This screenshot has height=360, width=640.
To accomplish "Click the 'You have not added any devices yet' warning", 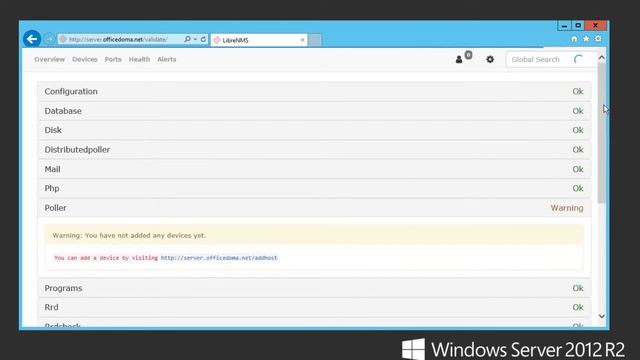I will click(314, 236).
